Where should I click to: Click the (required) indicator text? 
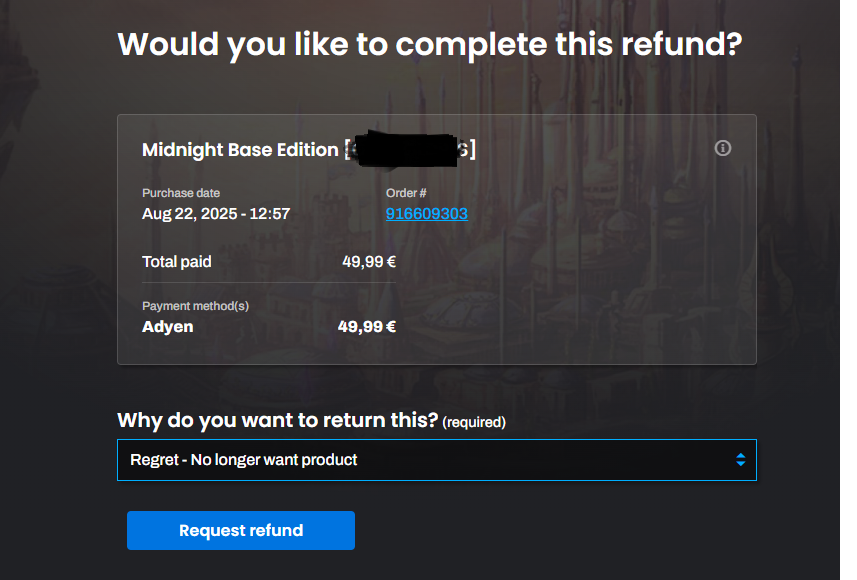click(474, 423)
